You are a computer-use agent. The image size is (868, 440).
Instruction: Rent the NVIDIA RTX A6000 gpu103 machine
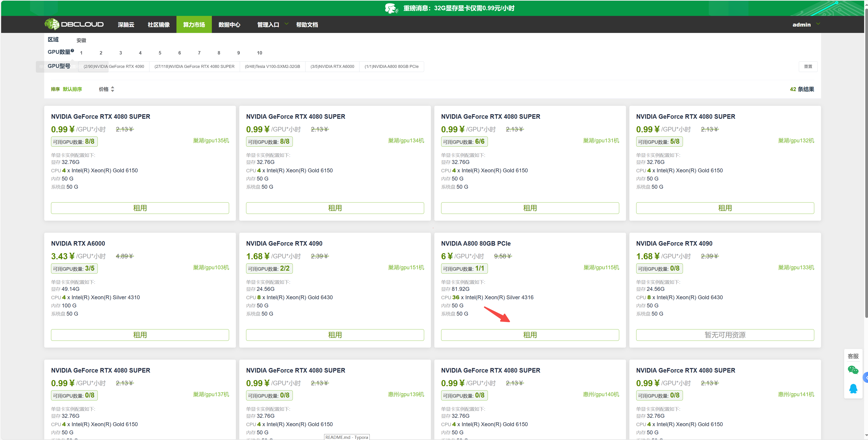click(140, 335)
